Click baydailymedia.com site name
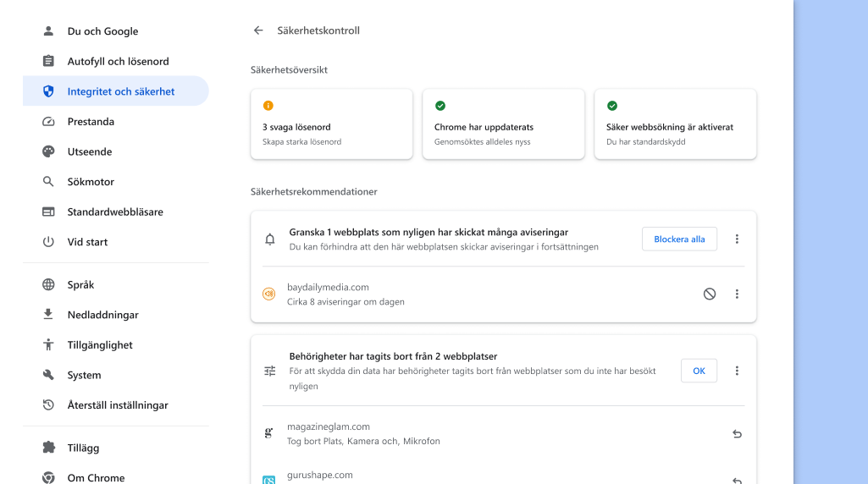This screenshot has height=484, width=868. (328, 287)
